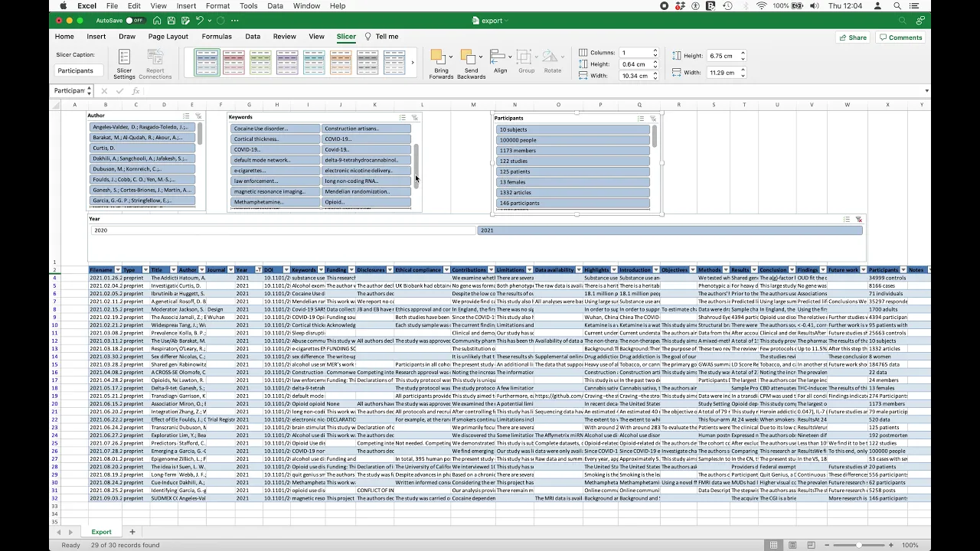Viewport: 980px width, 551px height.
Task: Toggle multi-select on Author slicer
Action: (x=186, y=116)
